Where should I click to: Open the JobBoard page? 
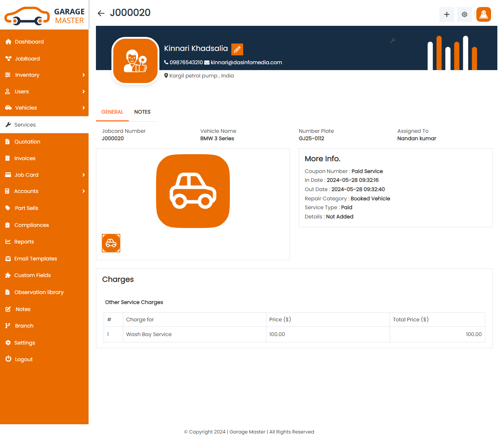(27, 59)
